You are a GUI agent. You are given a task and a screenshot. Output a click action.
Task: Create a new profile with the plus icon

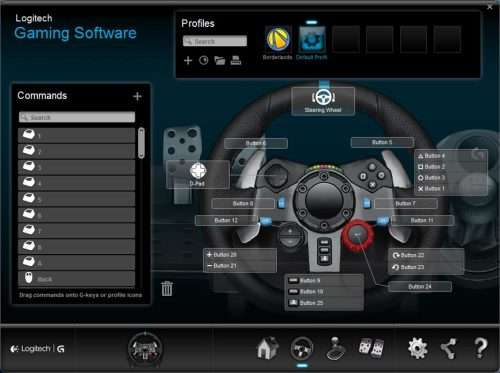188,60
